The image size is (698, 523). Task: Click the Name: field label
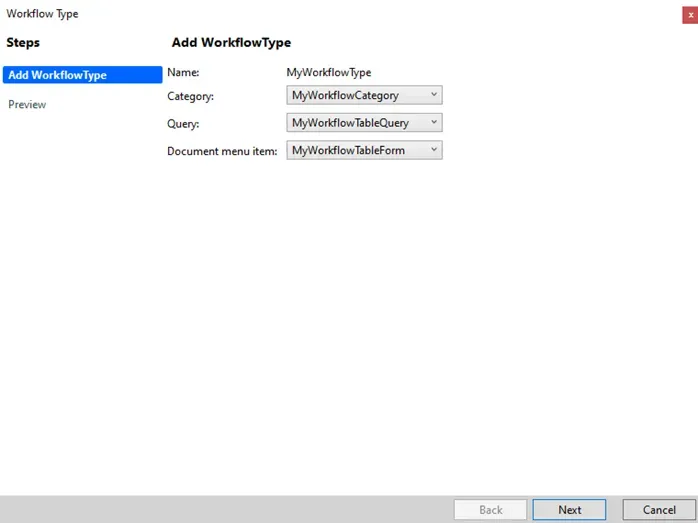(x=183, y=72)
